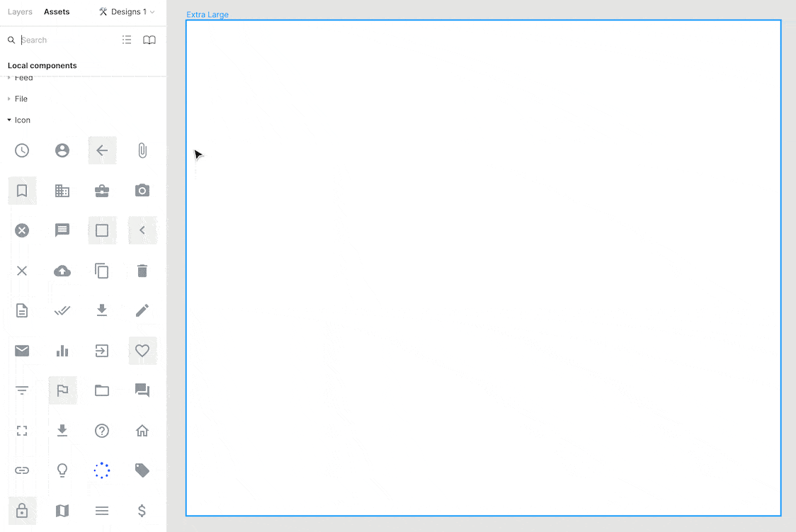Pick the office building icon

tap(62, 191)
